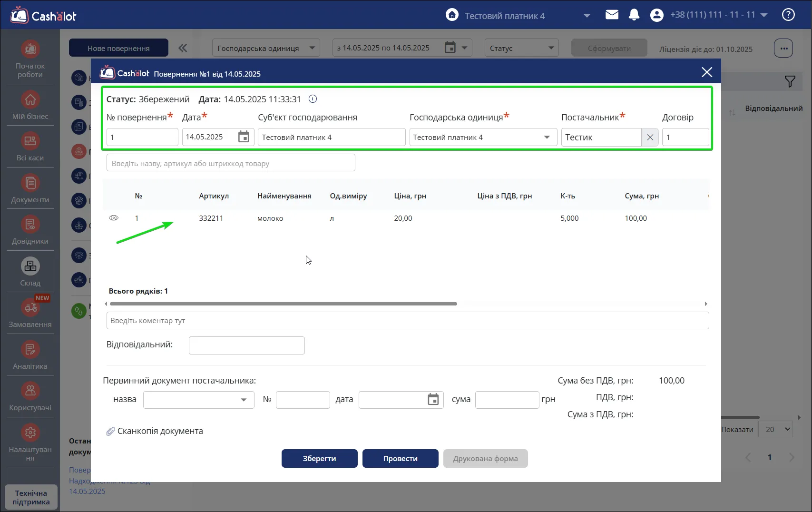Open the mail envelope icon in header
812x512 pixels.
[x=612, y=15]
